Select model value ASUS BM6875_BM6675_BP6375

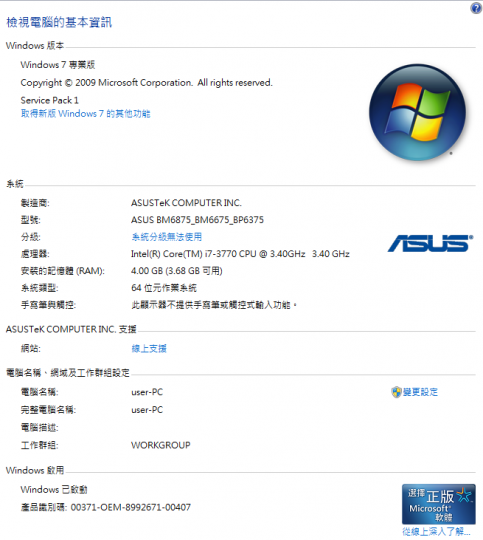click(197, 220)
